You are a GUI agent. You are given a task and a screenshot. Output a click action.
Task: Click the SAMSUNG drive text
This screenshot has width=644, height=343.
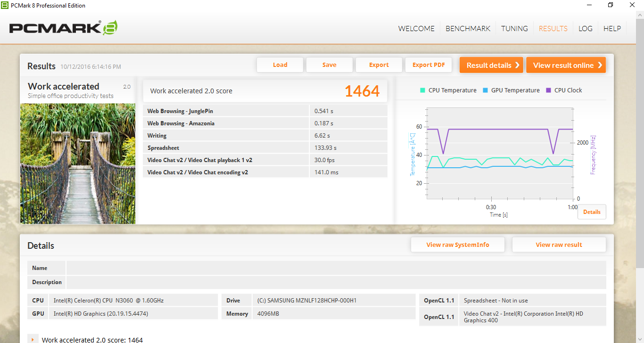[307, 300]
